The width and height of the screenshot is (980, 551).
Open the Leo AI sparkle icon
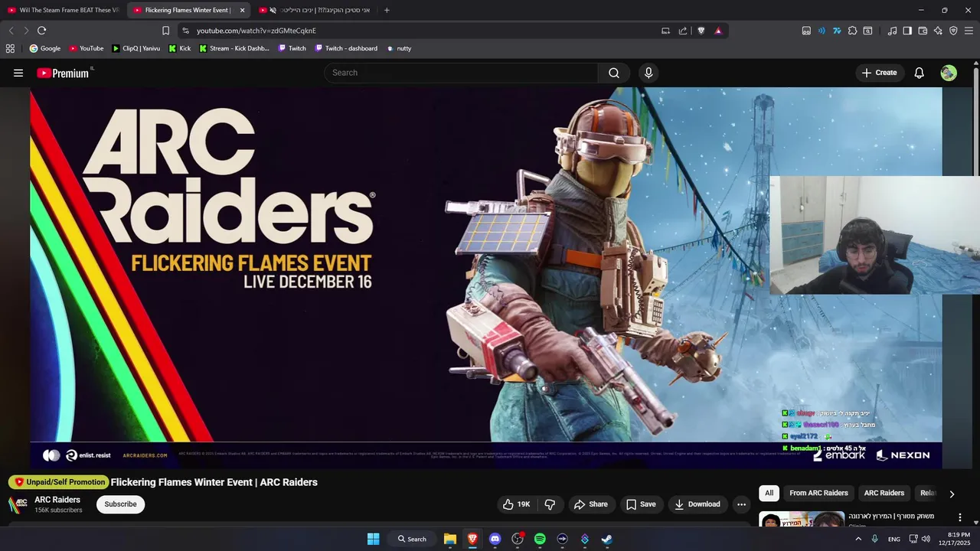click(938, 31)
